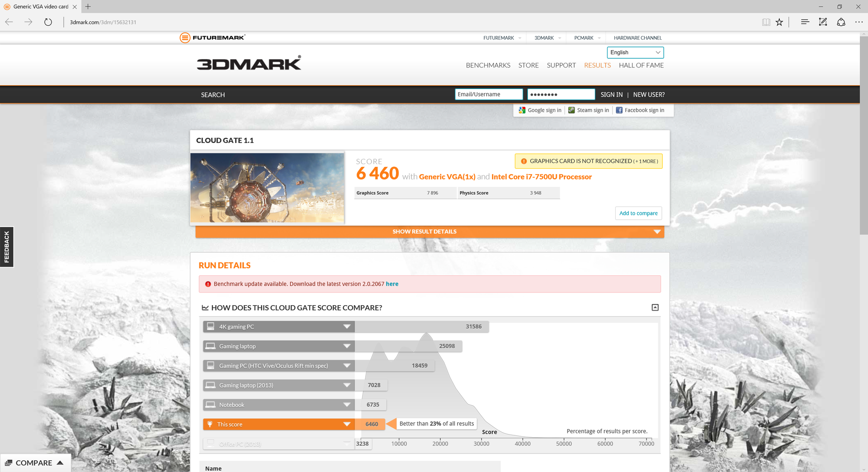Open the English language dropdown

[x=635, y=52]
